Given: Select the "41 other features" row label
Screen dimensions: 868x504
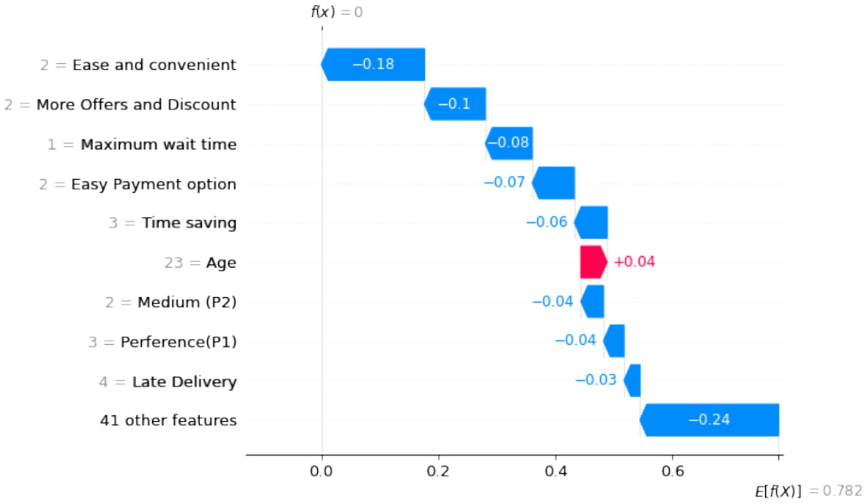Looking at the screenshot, I should click(168, 421).
